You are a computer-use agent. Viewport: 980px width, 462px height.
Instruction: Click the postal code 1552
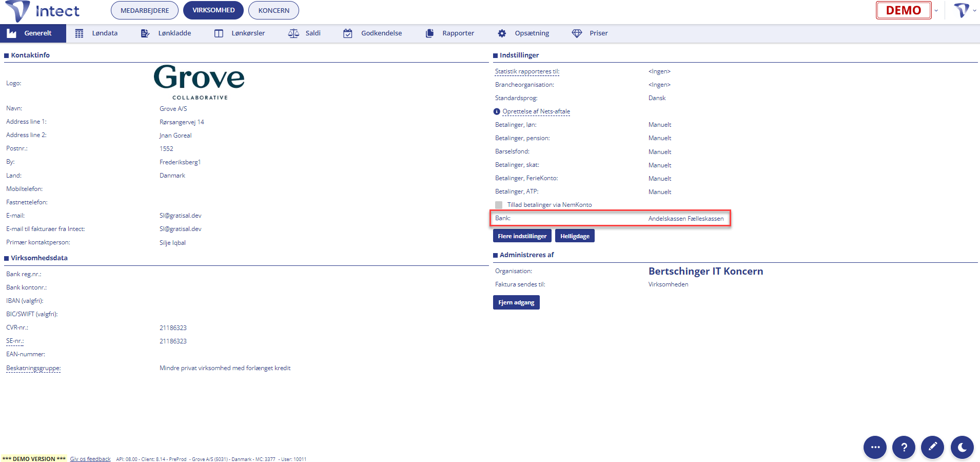(166, 149)
